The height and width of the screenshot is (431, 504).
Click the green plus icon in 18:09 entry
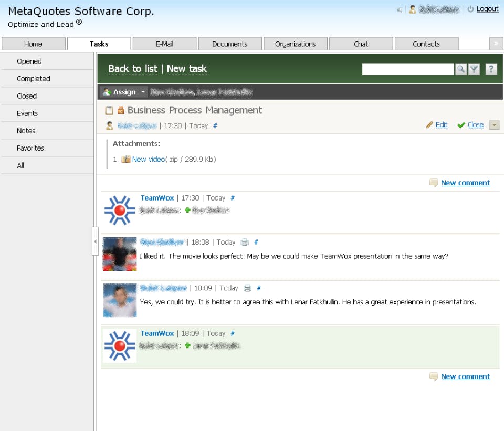pyautogui.click(x=188, y=346)
